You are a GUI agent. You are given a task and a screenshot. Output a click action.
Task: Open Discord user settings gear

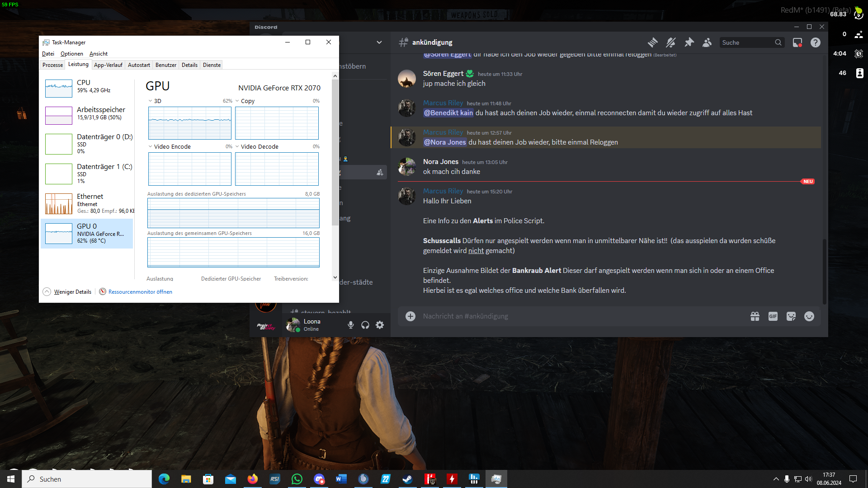380,325
